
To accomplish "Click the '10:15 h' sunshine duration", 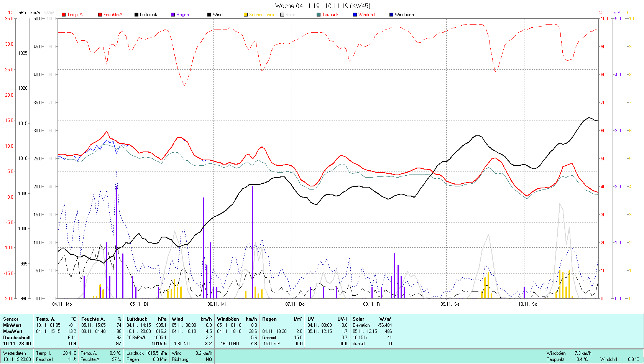I will 360,338.
